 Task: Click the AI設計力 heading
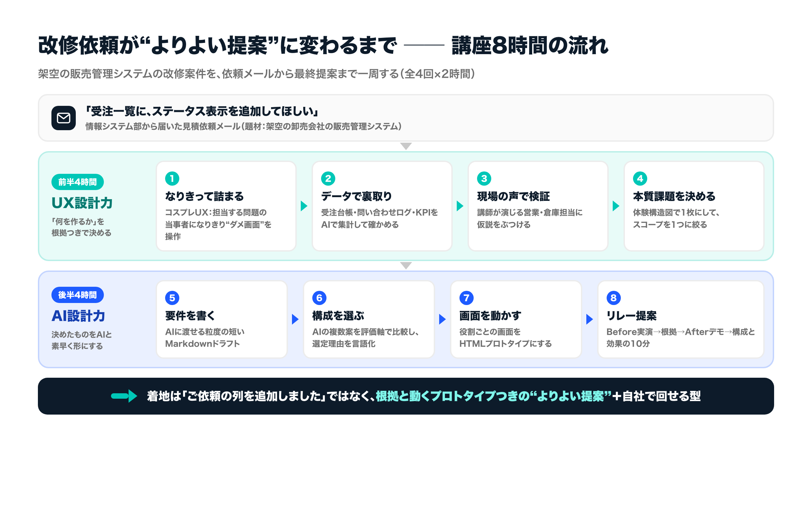[x=78, y=316]
